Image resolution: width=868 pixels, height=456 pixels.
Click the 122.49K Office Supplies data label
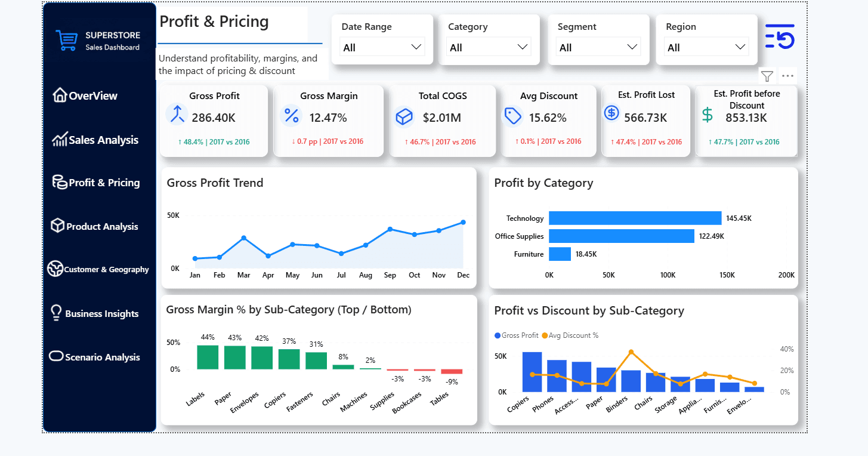(711, 236)
